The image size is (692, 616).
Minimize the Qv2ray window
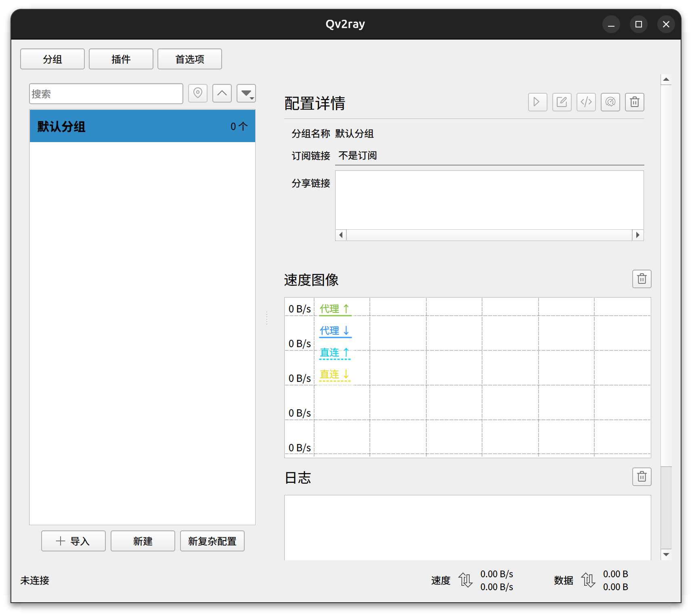611,25
